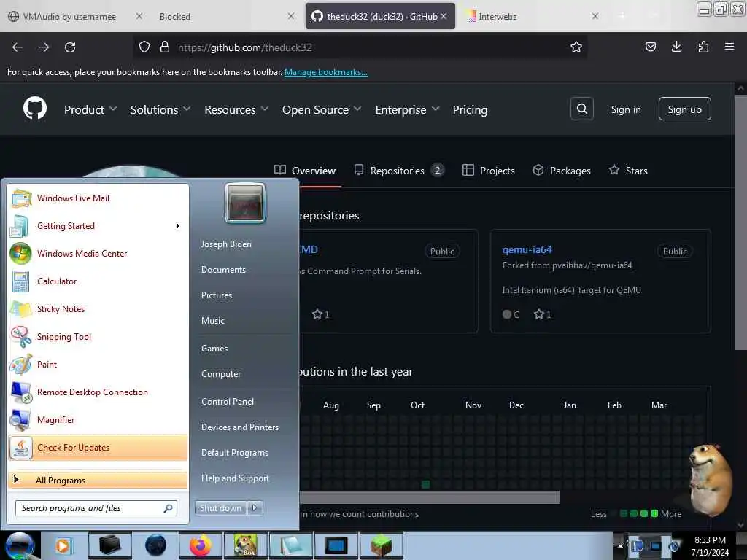
Task: Open the Pocket save icon
Action: pyautogui.click(x=650, y=47)
